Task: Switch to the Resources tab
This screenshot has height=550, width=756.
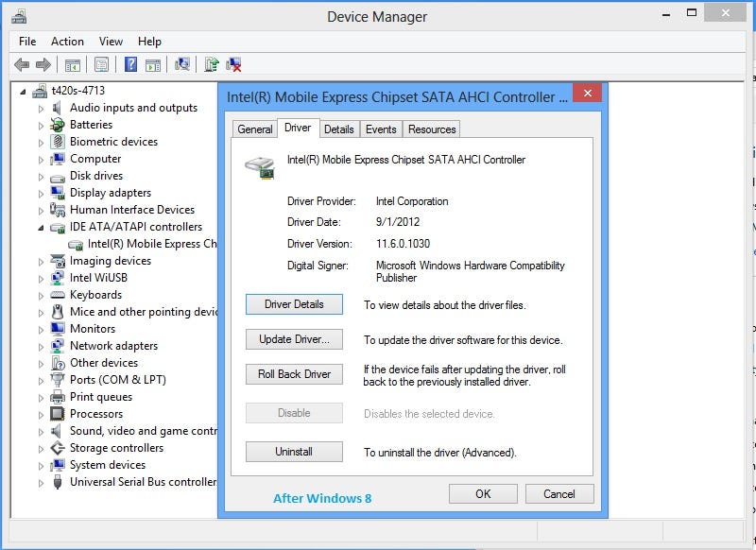Action: [x=432, y=129]
